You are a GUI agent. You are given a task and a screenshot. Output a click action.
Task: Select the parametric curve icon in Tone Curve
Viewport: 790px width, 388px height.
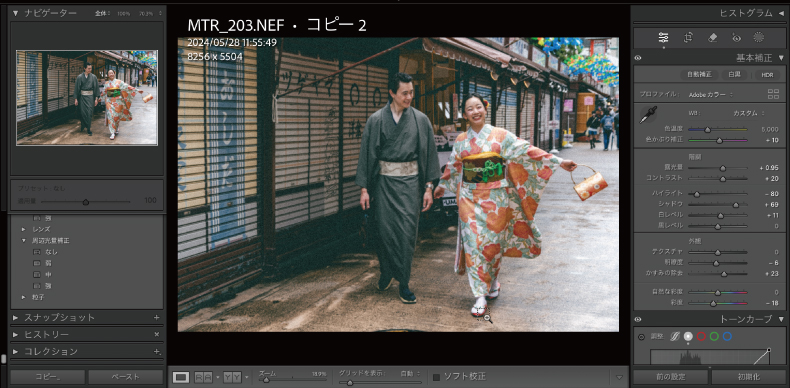coord(675,337)
